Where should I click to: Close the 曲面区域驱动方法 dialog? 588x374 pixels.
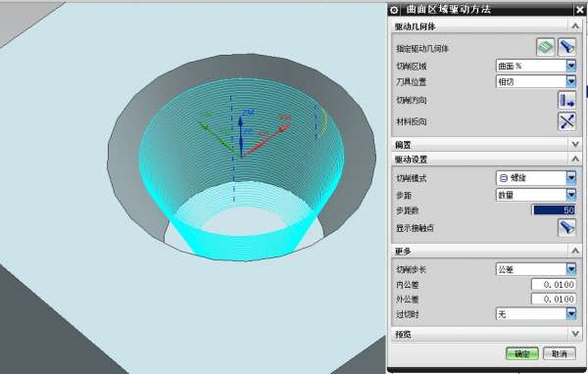point(580,10)
